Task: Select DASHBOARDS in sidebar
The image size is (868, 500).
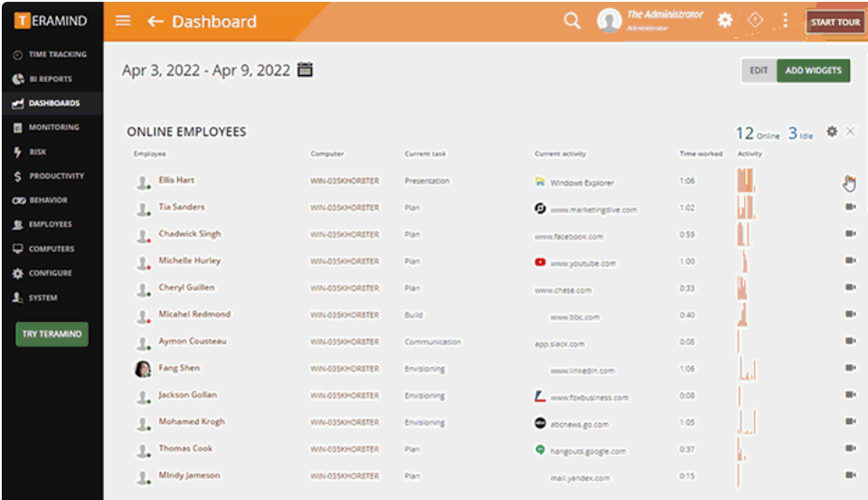Action: (x=51, y=103)
